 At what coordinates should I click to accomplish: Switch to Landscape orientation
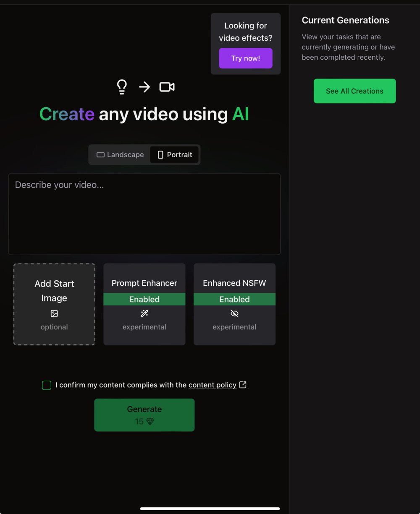(120, 155)
